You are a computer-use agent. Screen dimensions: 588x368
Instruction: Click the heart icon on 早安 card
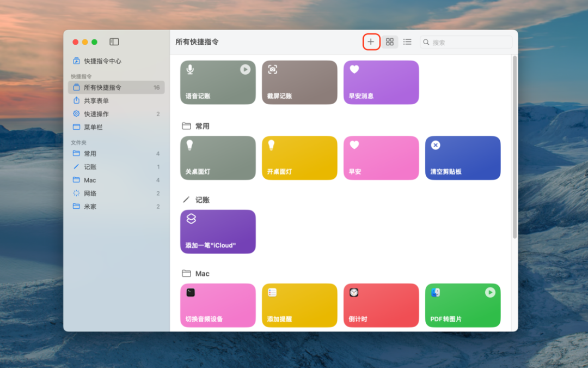coord(354,144)
